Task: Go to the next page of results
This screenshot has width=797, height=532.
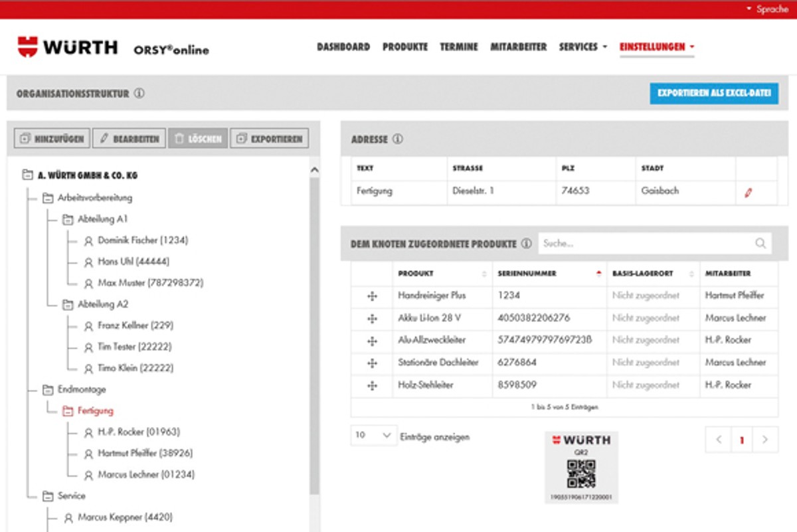Action: pyautogui.click(x=766, y=440)
